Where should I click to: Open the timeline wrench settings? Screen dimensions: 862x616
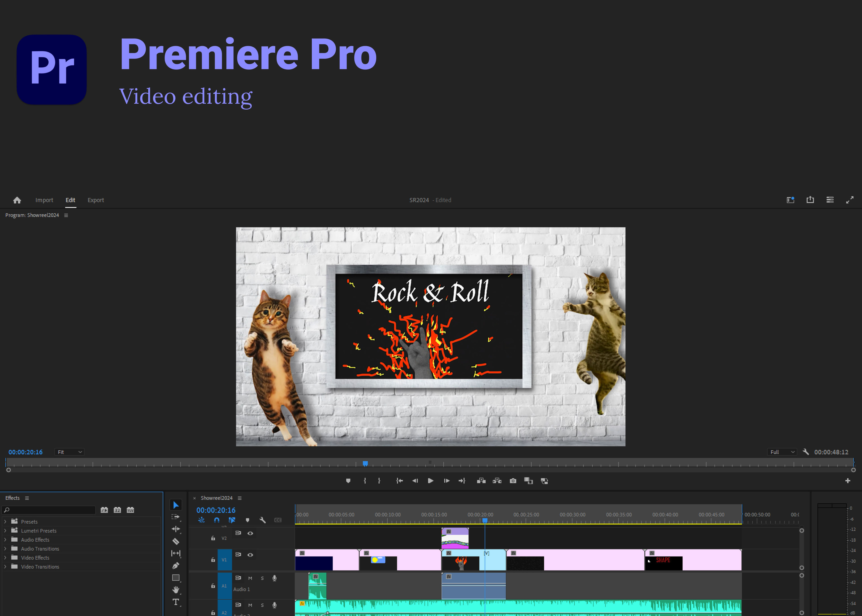point(262,520)
